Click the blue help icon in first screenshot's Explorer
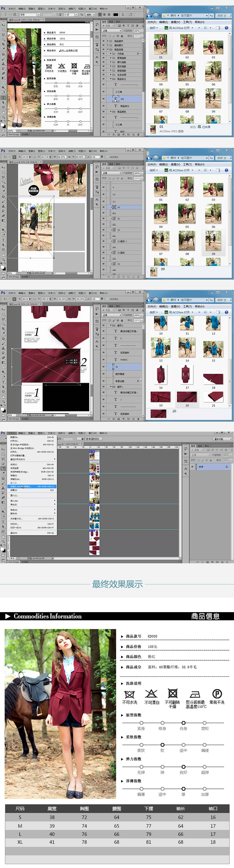The height and width of the screenshot is (868, 234). 226,28
